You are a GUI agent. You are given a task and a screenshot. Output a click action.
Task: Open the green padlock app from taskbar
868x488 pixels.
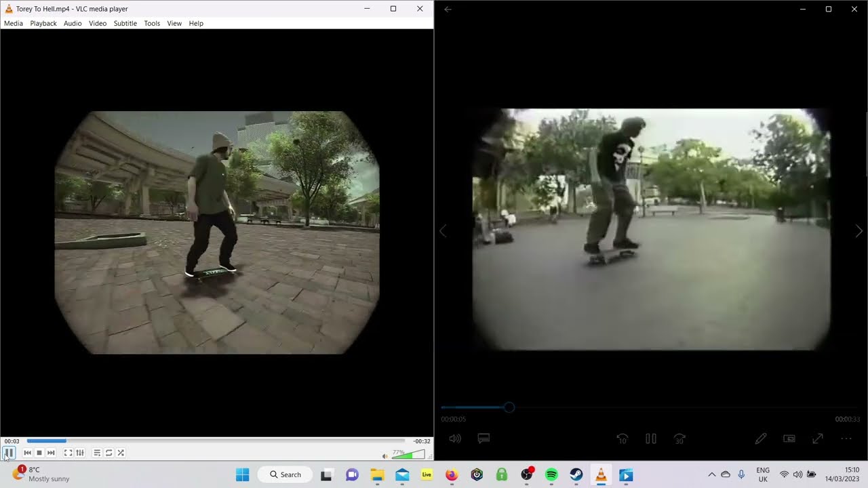[502, 474]
